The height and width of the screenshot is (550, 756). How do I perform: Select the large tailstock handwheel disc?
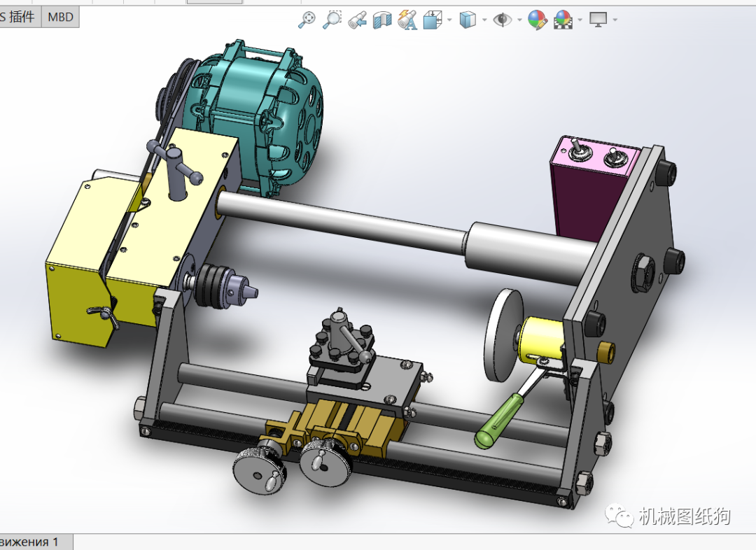pos(503,335)
